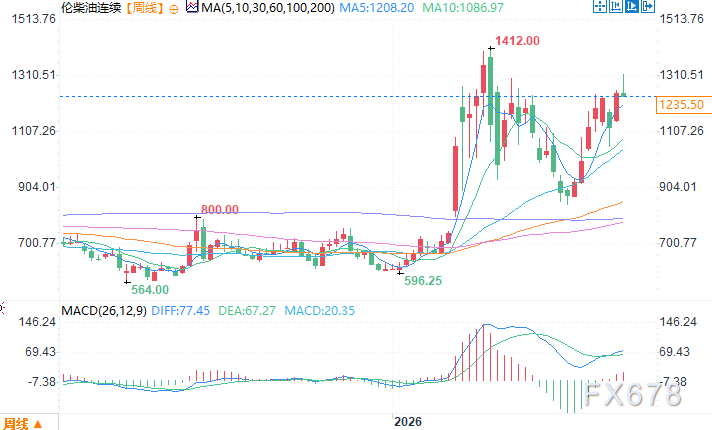
Task: Click the current price tag 1235.50
Action: 682,105
